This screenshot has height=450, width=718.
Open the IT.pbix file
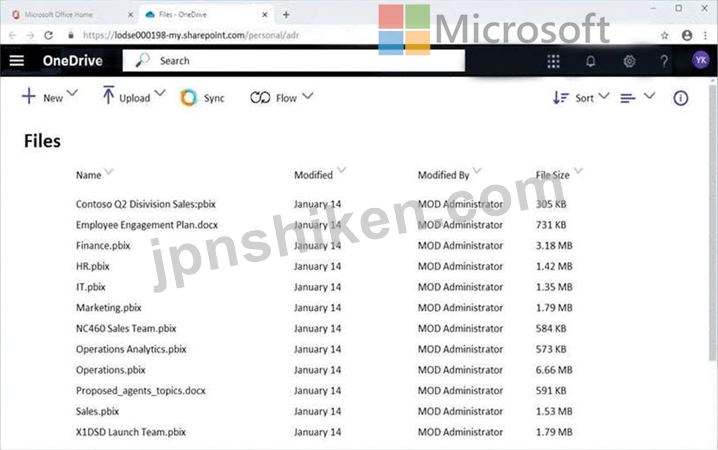pyautogui.click(x=91, y=287)
